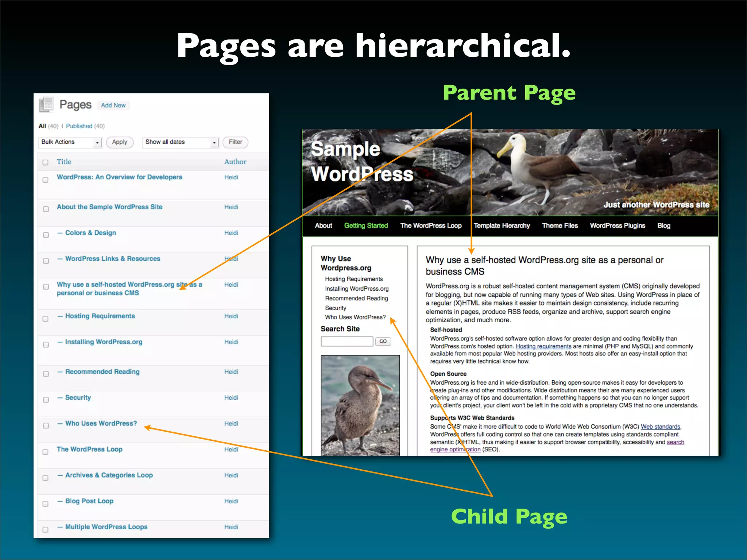Open Who Uses WordPress? in the Pages list
747x560 pixels.
coord(101,423)
